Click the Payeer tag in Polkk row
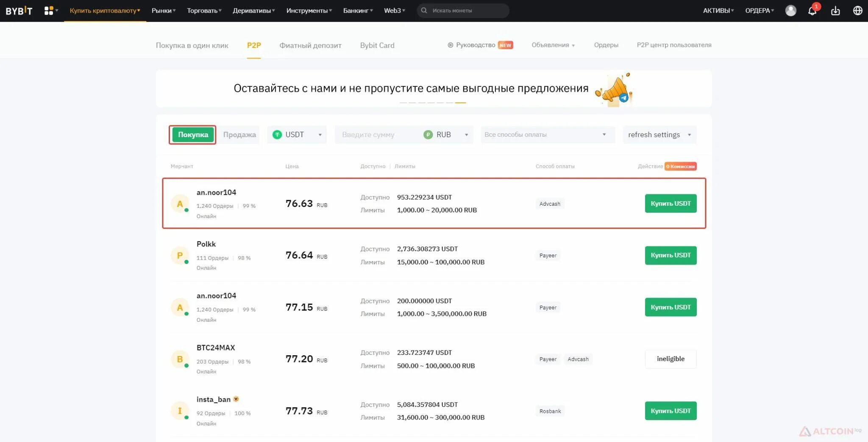The width and height of the screenshot is (868, 442). (548, 256)
